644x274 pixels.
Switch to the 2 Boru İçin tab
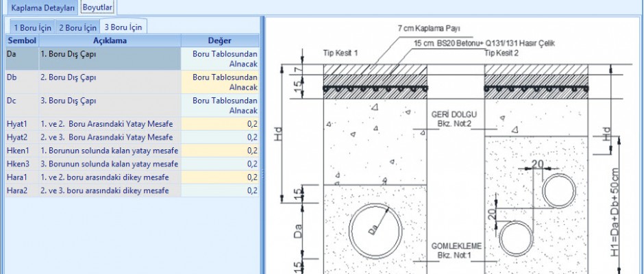77,27
